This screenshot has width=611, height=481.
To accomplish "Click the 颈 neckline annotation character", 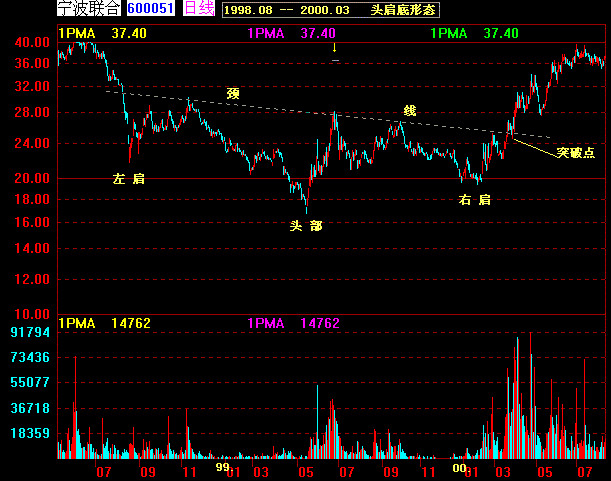I will click(x=233, y=94).
